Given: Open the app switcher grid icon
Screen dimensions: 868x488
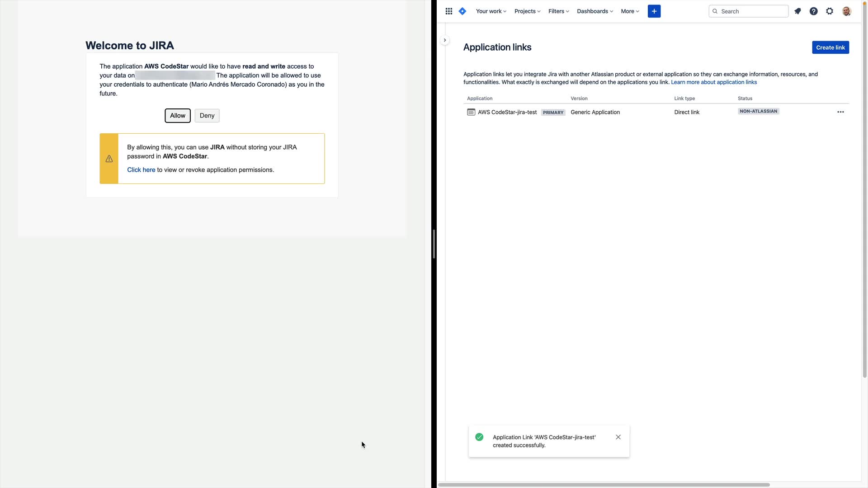Looking at the screenshot, I should [x=448, y=11].
